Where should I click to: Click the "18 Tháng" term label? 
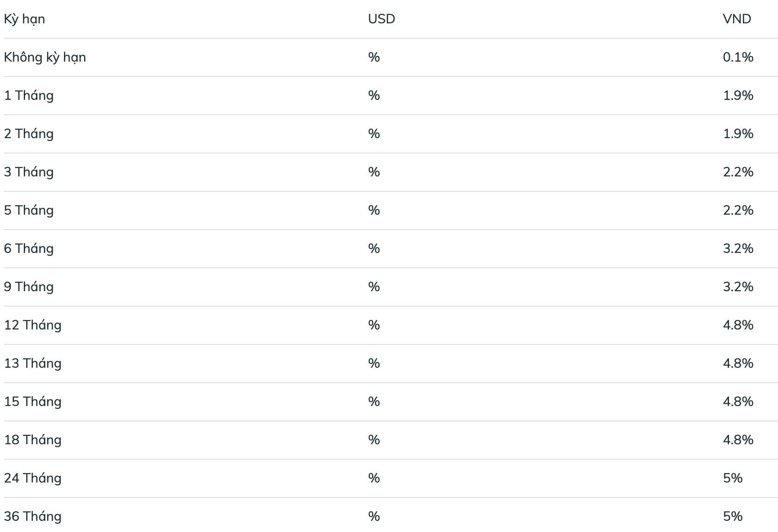coord(33,440)
